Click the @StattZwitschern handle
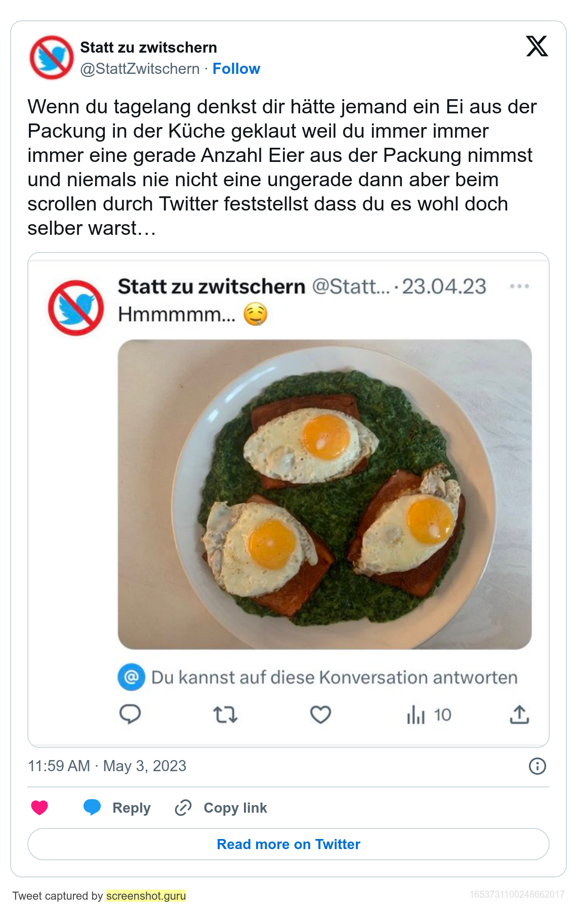 tap(140, 69)
